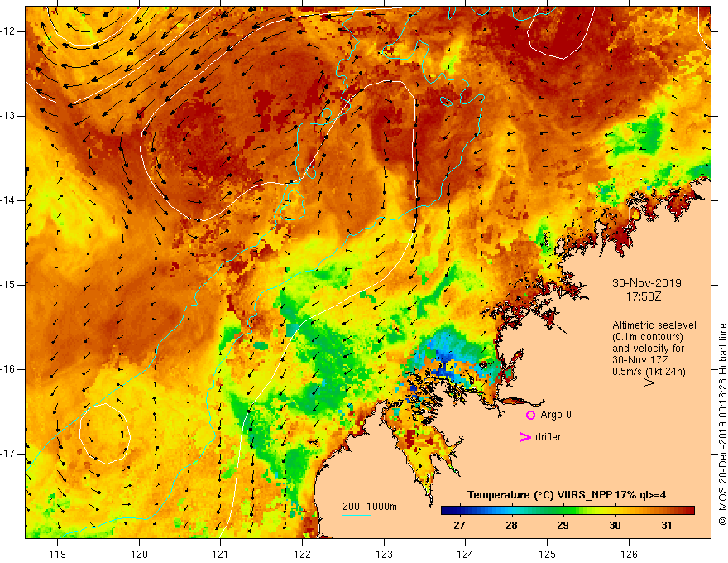Click the 121 longitude axis label

221,554
